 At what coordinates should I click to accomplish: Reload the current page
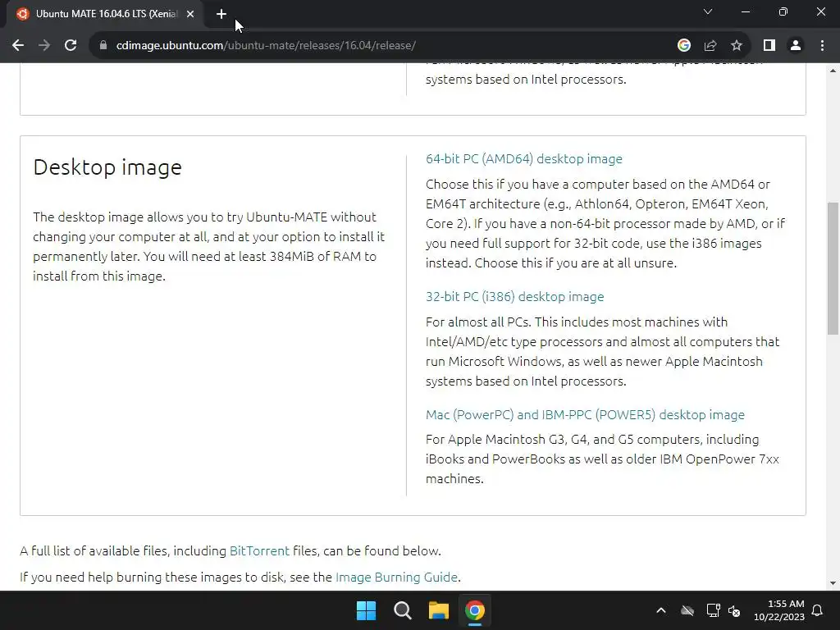point(71,46)
